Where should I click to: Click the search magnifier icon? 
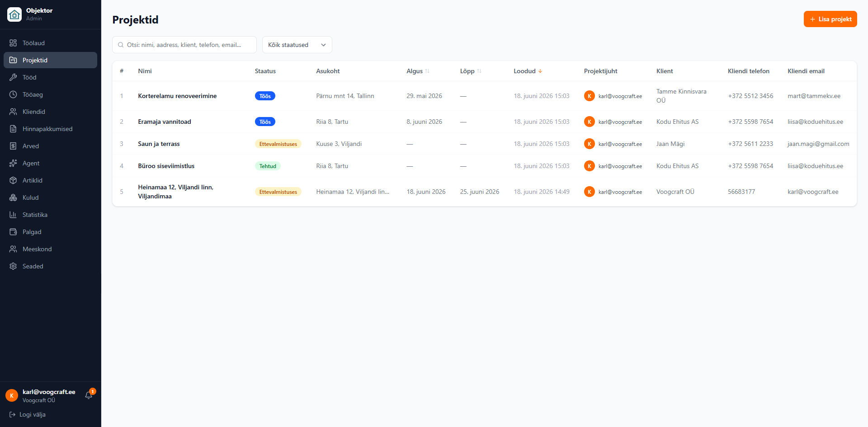tap(121, 45)
